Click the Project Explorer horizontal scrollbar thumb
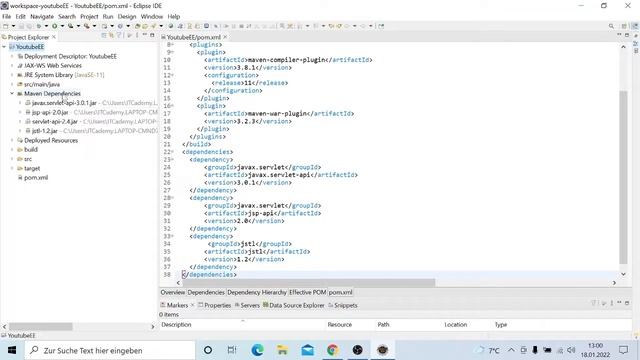The height and width of the screenshot is (360, 640). [40, 327]
